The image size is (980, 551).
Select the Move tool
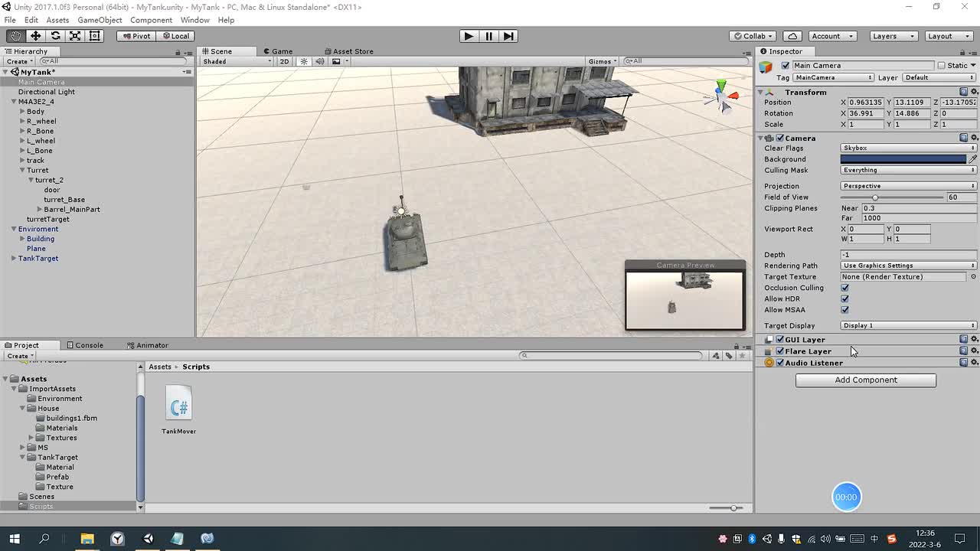pyautogui.click(x=35, y=36)
